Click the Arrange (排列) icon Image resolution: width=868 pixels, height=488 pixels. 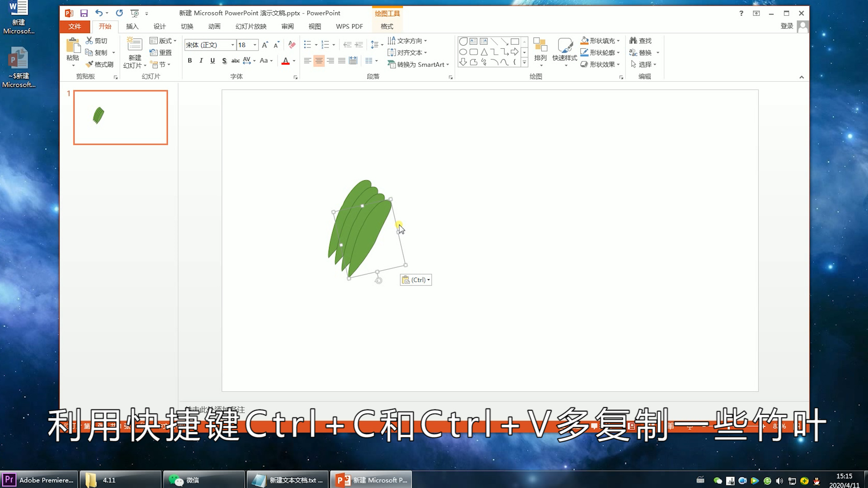(540, 44)
